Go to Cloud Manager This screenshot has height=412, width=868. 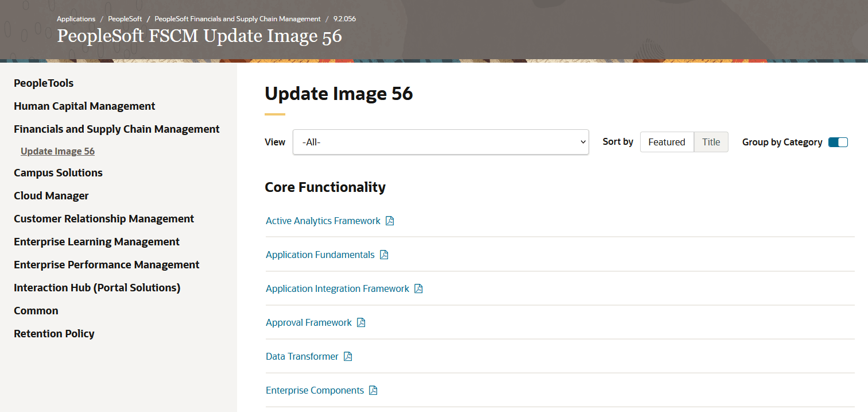(x=51, y=195)
